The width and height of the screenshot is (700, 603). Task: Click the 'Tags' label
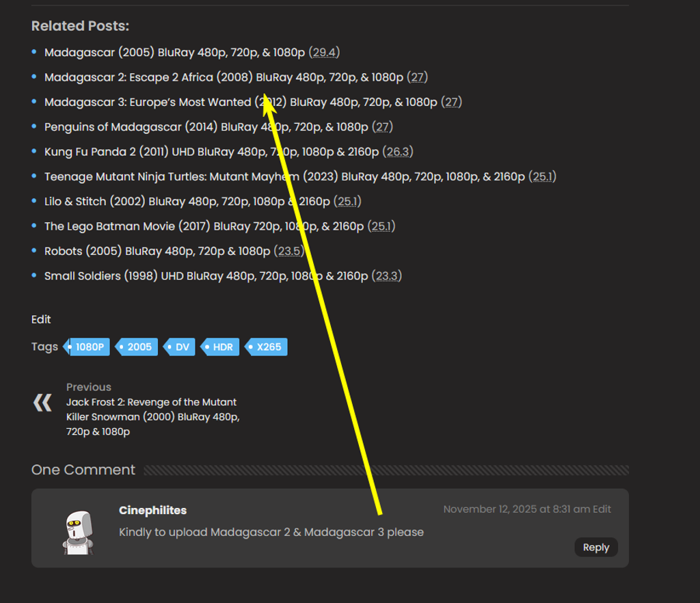click(x=44, y=347)
